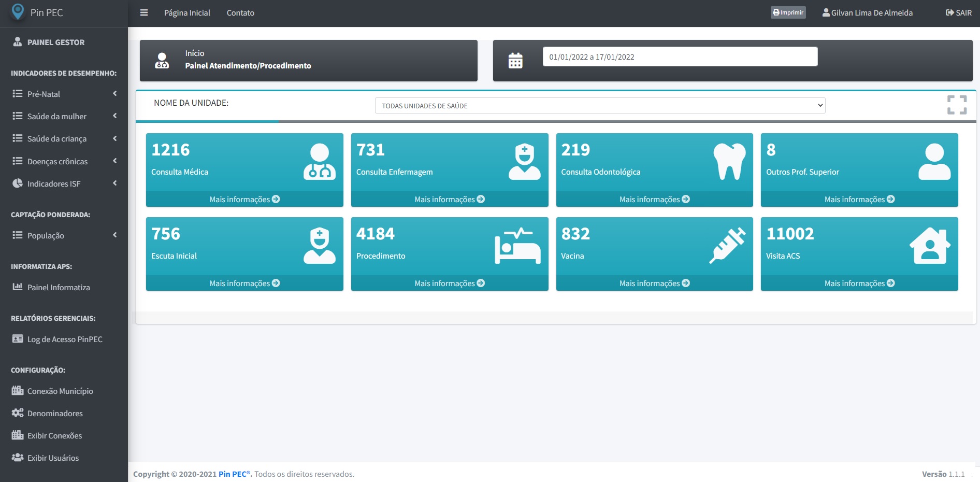Expand the População chevron
The image size is (980, 482).
[114, 235]
